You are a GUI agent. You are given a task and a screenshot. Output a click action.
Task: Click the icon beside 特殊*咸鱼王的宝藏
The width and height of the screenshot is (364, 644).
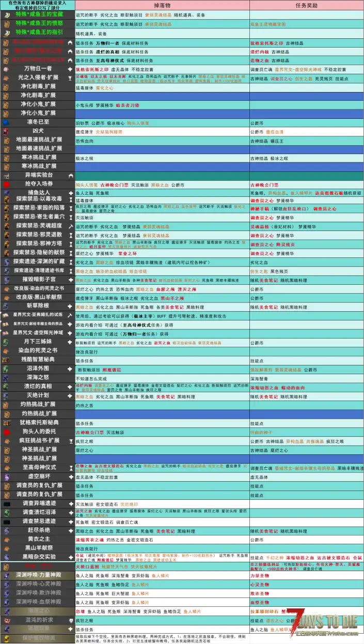click(x=6, y=16)
